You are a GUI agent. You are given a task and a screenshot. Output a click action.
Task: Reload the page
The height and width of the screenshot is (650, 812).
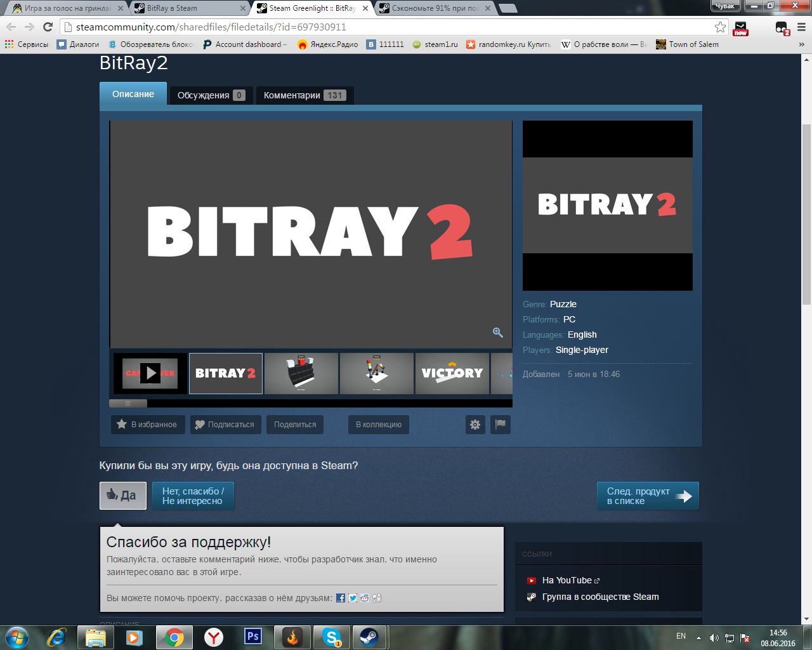(x=48, y=27)
